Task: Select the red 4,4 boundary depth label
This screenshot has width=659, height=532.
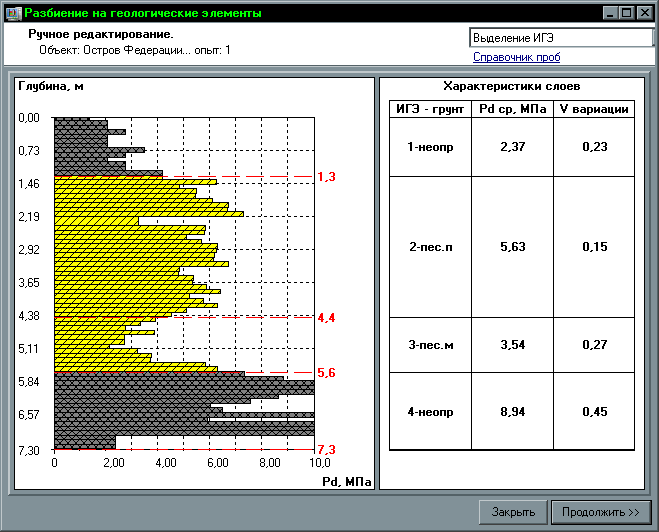Action: (326, 318)
